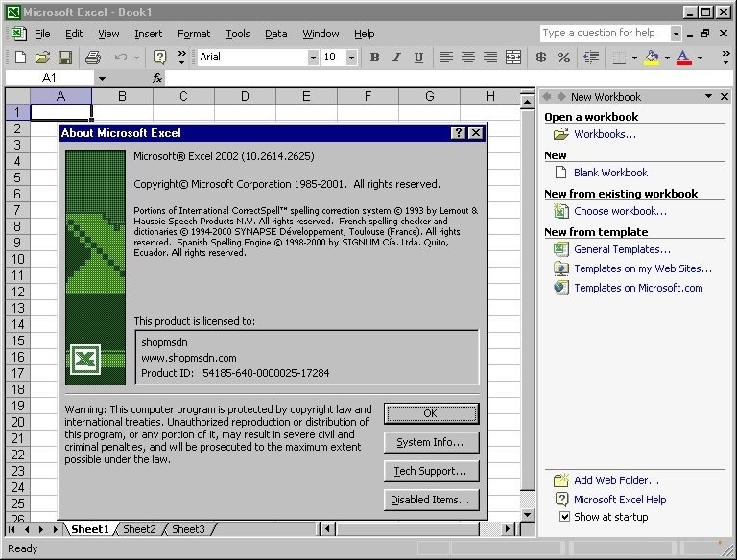
Task: Open the Insert menu
Action: (148, 34)
